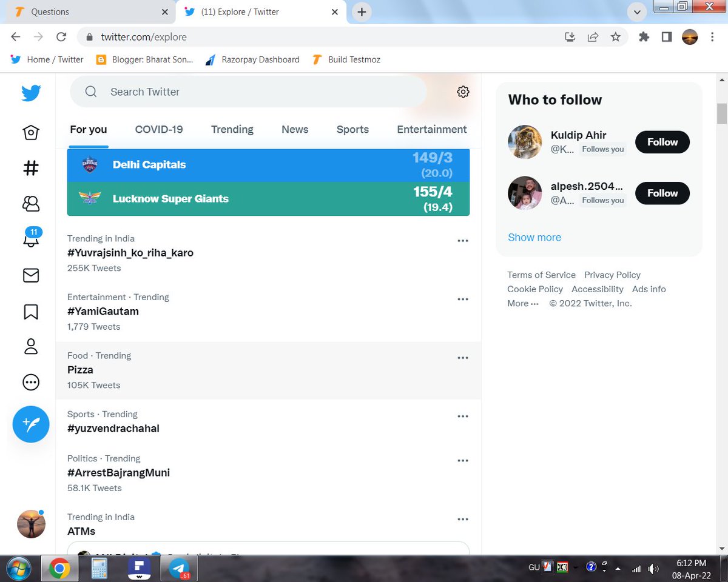Click Show more in Who to follow
Viewport: 728px width, 582px height.
point(534,237)
